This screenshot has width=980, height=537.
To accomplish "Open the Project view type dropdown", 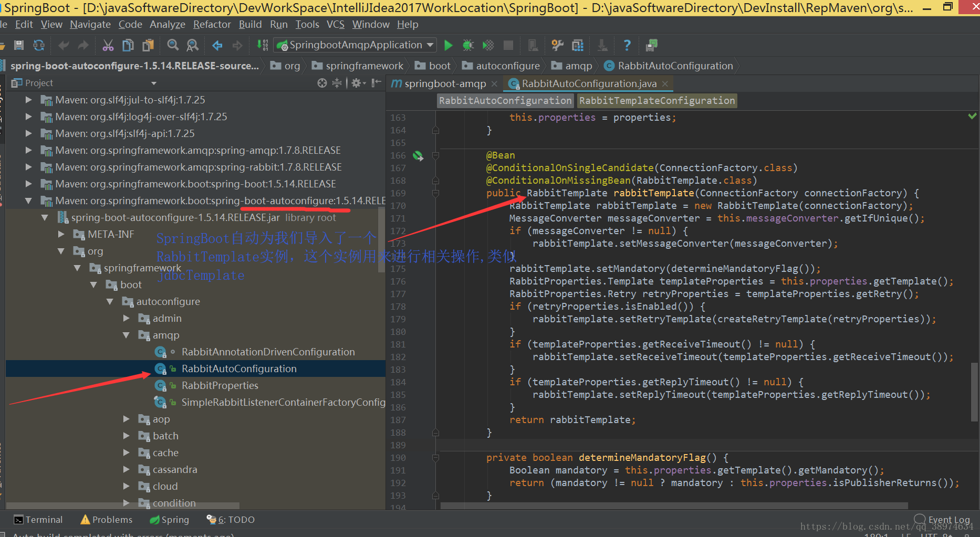I will click(x=154, y=83).
